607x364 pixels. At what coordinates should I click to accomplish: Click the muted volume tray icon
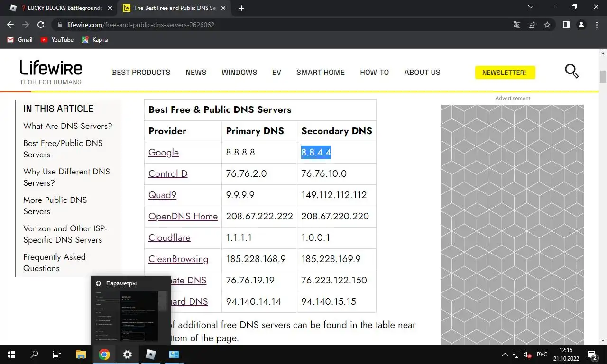(x=527, y=355)
